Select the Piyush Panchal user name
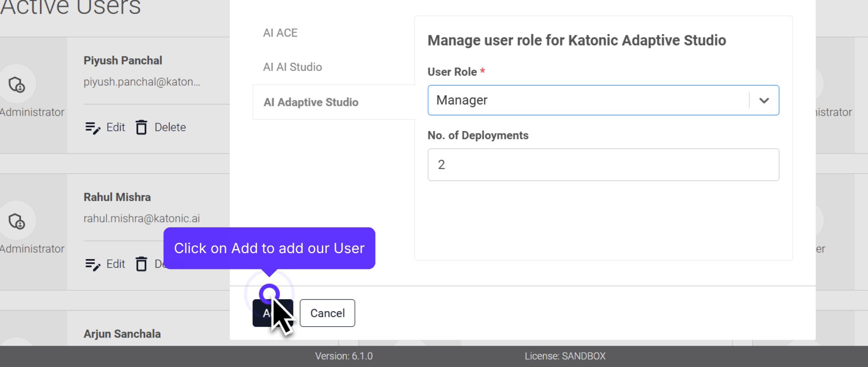 (123, 61)
